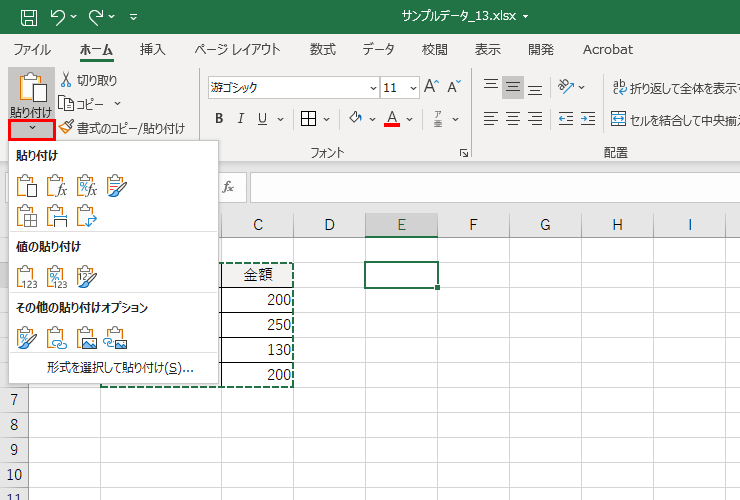Switch to the 開発 tab
Image resolution: width=740 pixels, height=500 pixels.
pos(541,50)
